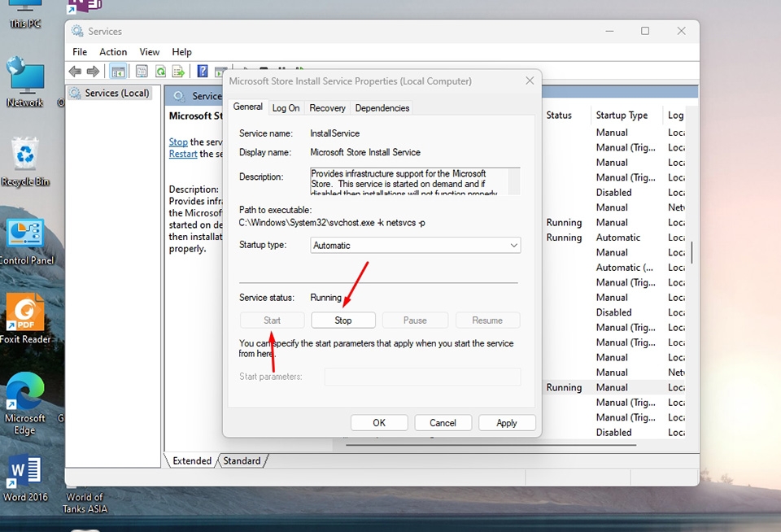Click the InstallService service name text
The width and height of the screenshot is (781, 532).
334,133
